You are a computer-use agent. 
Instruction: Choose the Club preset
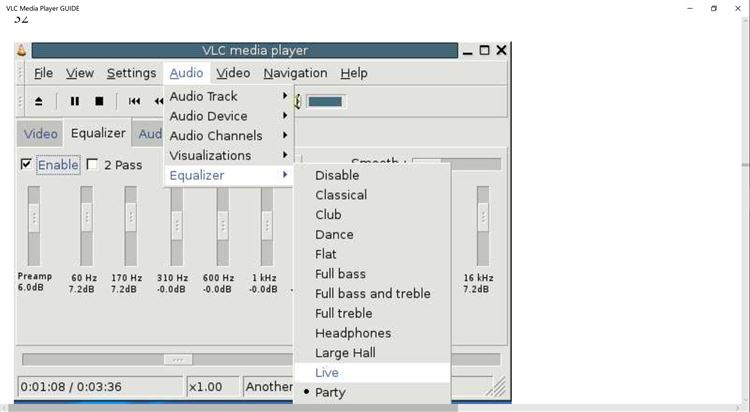[x=372, y=214]
